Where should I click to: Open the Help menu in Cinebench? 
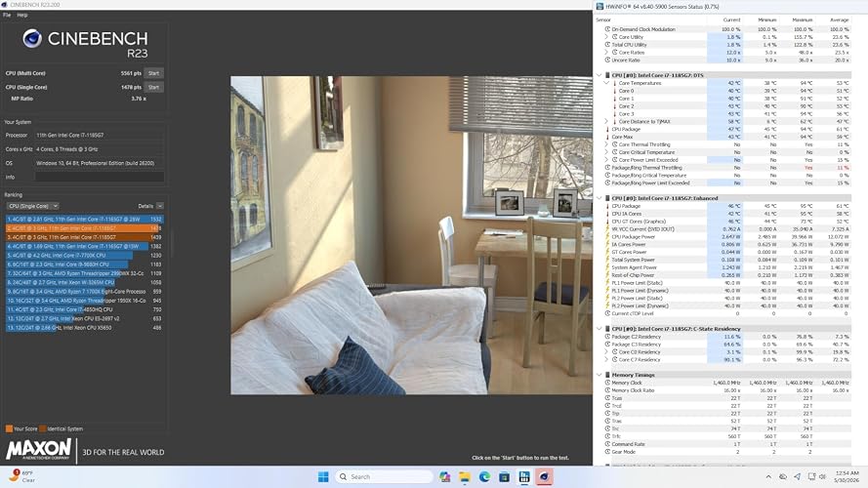coord(22,15)
